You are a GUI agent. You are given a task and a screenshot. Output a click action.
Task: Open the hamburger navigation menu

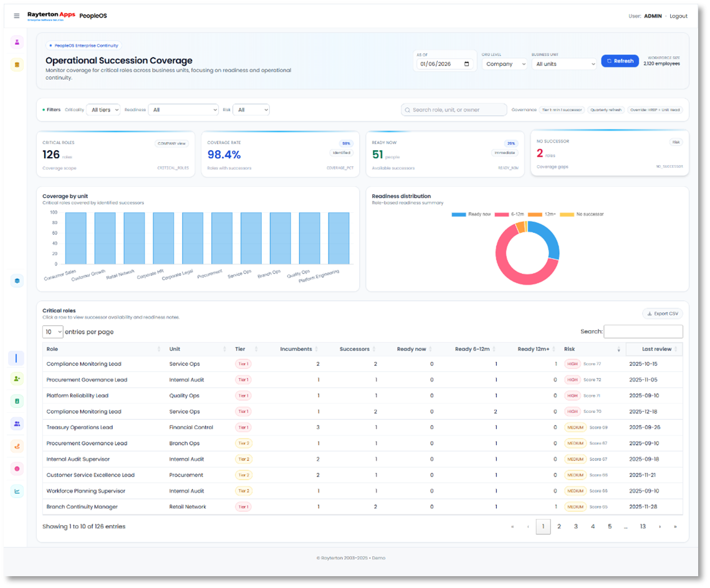[x=17, y=16]
